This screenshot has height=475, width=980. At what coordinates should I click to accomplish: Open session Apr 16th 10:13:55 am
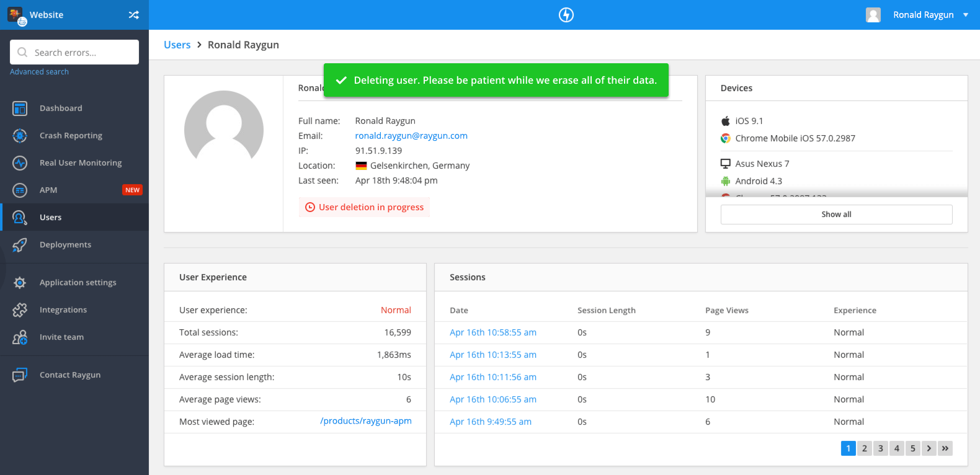493,355
